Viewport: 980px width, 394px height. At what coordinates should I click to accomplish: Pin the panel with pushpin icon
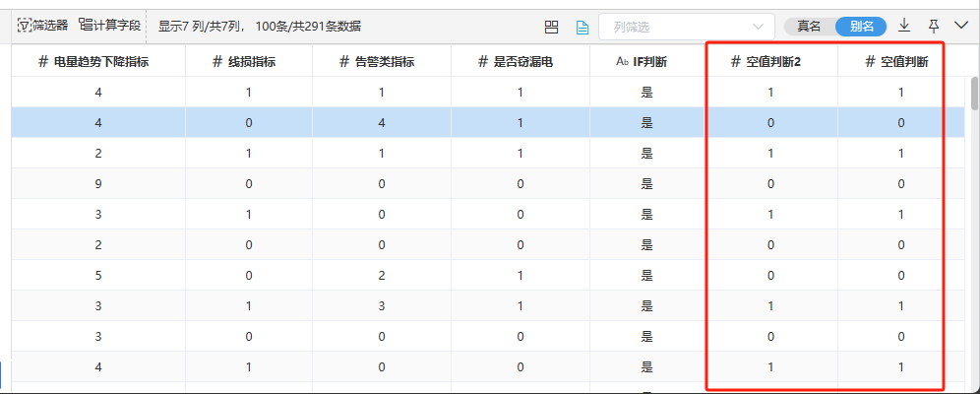933,26
